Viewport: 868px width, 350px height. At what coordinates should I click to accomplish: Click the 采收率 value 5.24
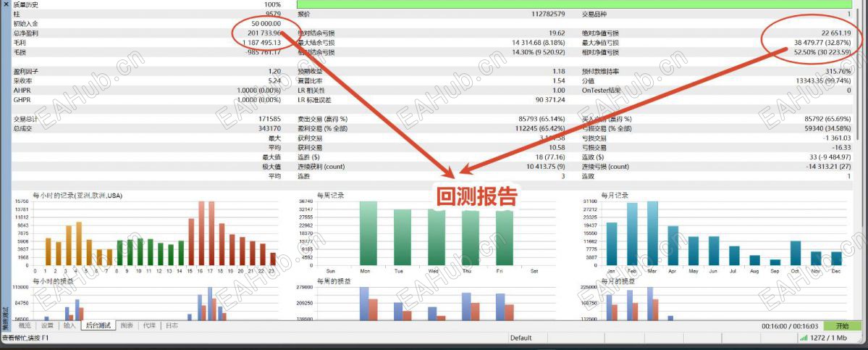point(275,81)
